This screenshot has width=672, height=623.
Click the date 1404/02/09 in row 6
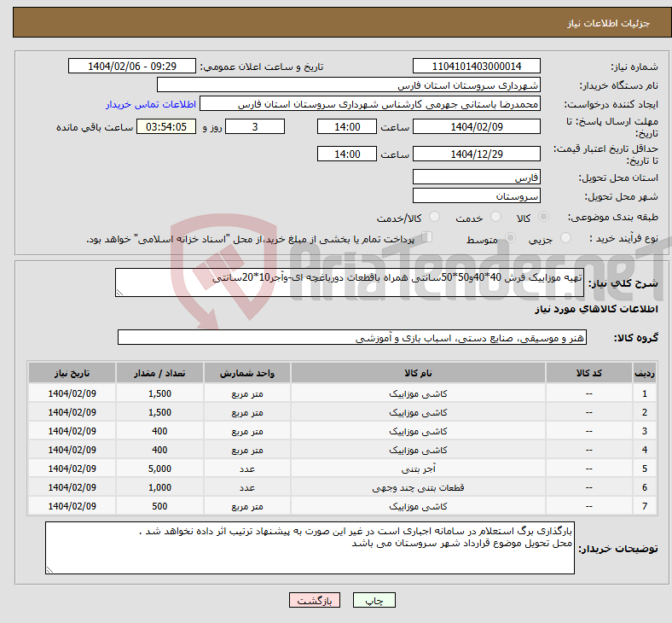click(72, 487)
